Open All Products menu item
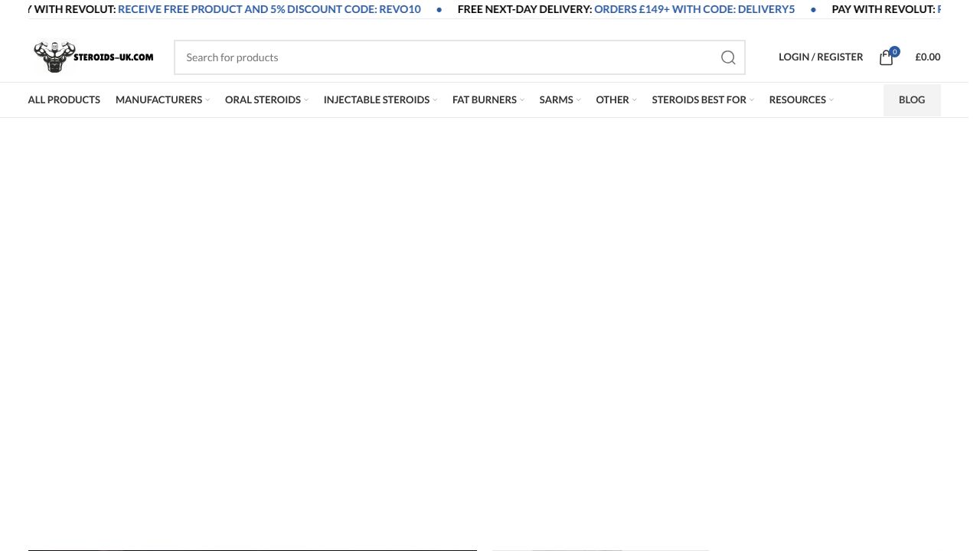This screenshot has width=980, height=551. [x=64, y=99]
